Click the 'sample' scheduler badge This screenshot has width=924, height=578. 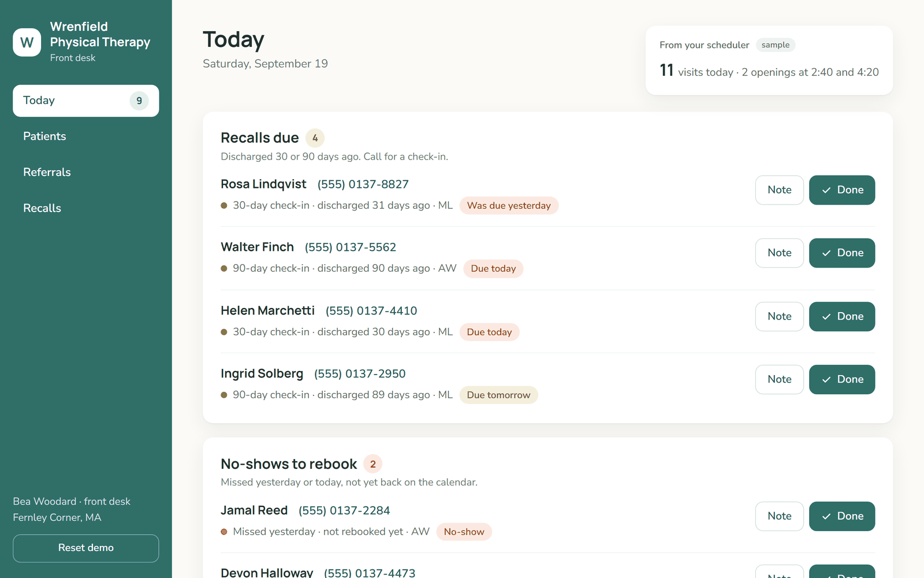(x=776, y=45)
